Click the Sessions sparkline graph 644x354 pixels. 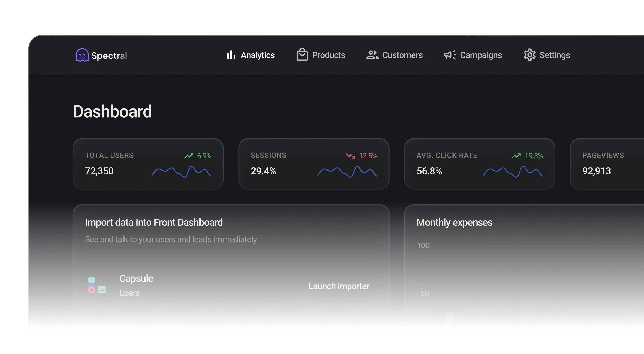[x=347, y=172]
